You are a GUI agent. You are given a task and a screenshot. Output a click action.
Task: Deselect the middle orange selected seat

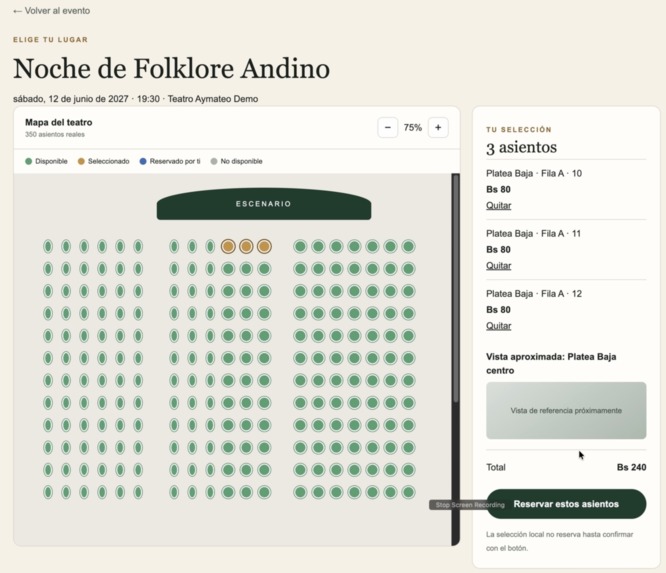click(246, 246)
